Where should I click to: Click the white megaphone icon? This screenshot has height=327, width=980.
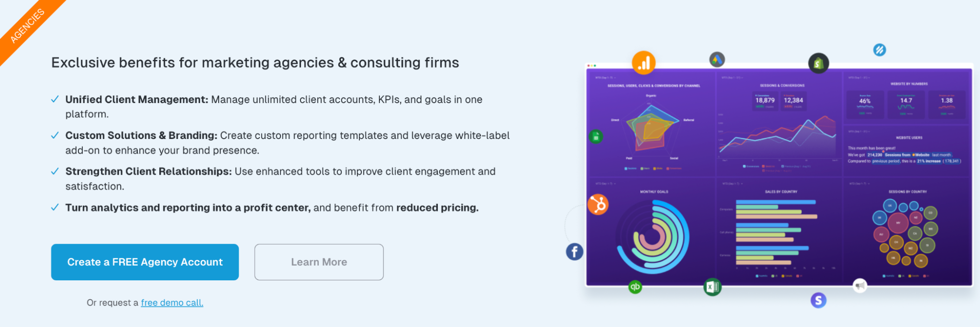pyautogui.click(x=860, y=285)
